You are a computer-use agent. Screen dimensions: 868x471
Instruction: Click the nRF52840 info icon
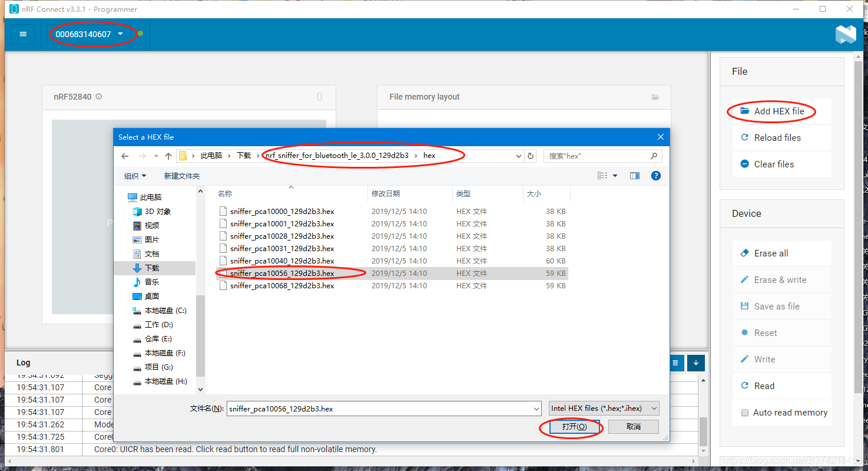99,97
